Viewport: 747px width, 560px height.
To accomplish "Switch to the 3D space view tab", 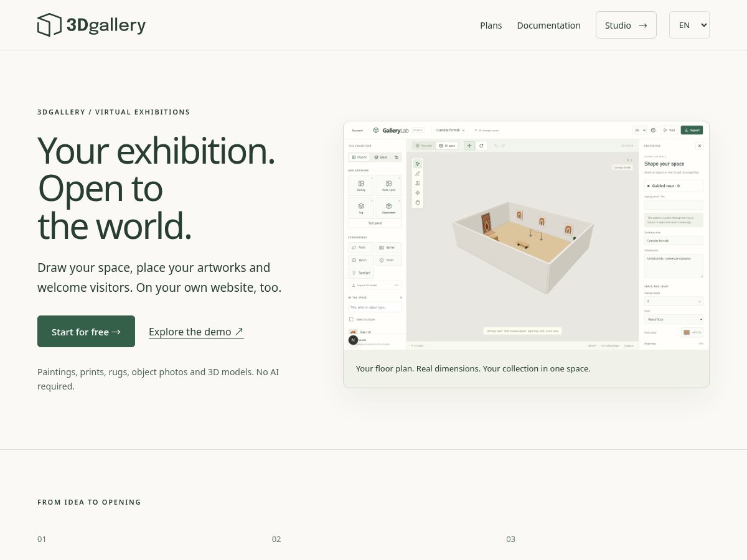I will [x=447, y=146].
